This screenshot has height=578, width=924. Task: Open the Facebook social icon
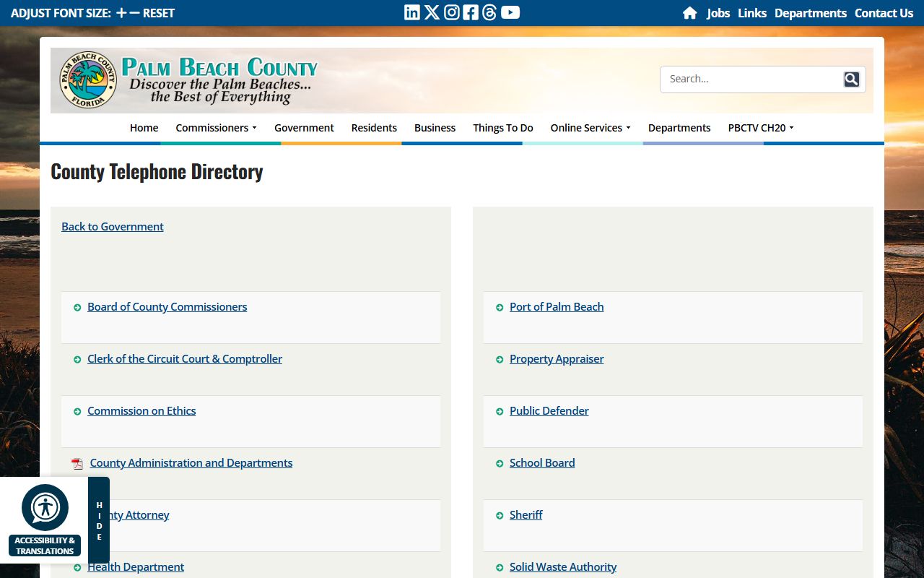click(x=471, y=12)
